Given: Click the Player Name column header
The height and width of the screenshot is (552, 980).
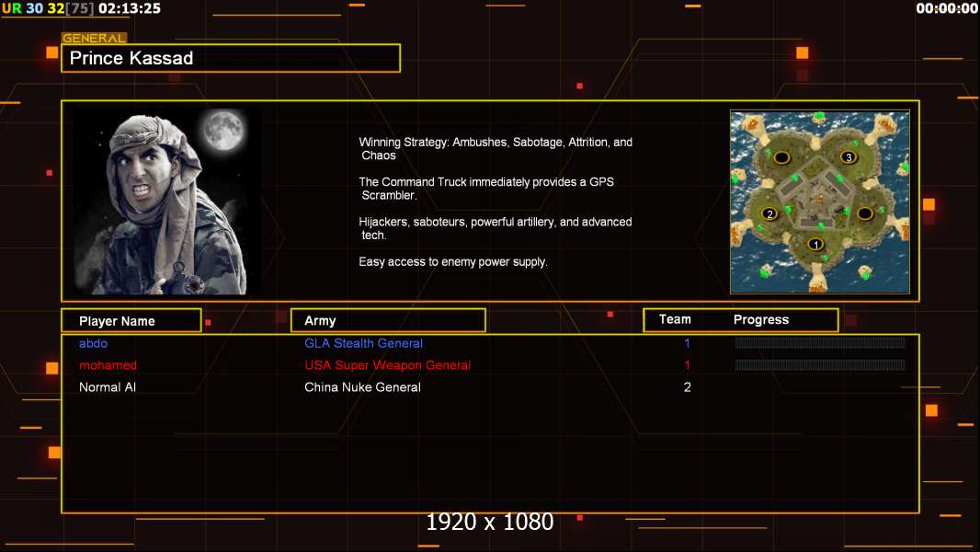Looking at the screenshot, I should point(131,321).
